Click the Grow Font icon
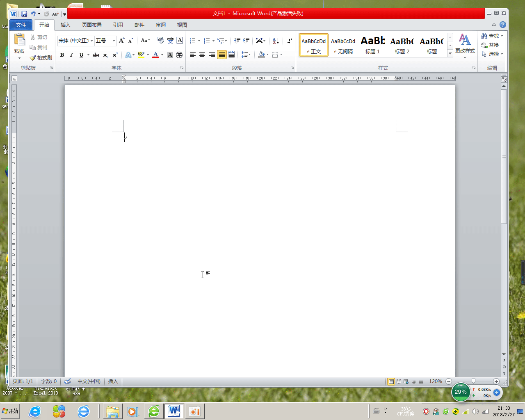Viewport: 525px width, 420px height. tap(121, 41)
